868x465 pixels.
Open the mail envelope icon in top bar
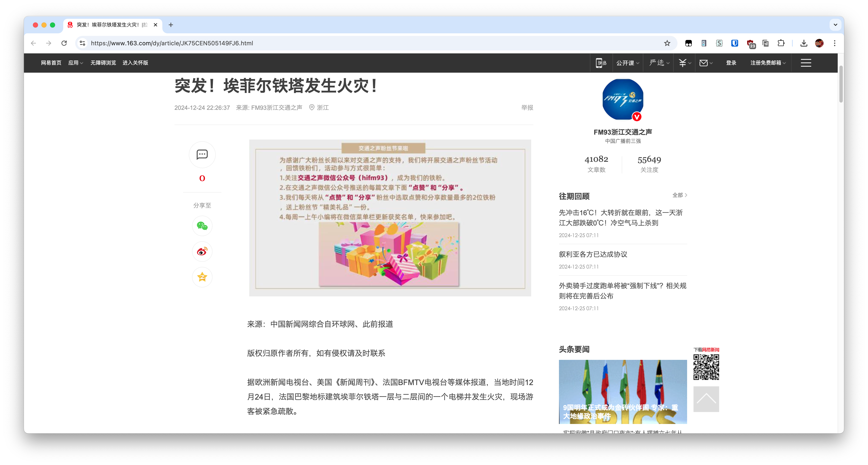[x=704, y=63]
